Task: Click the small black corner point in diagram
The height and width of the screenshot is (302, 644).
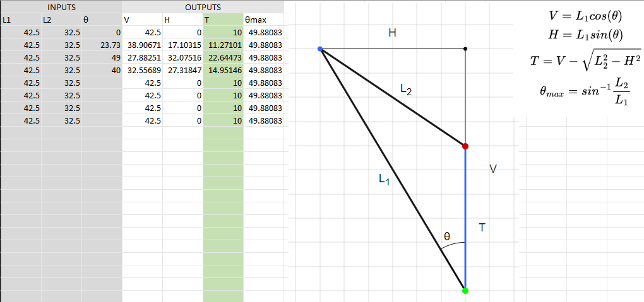Action: pos(465,49)
